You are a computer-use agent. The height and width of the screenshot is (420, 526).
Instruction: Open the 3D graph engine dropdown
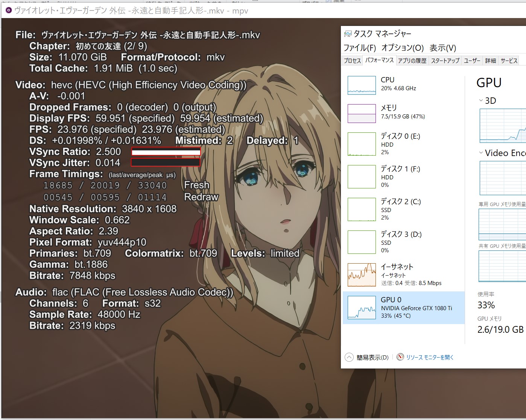tap(481, 100)
